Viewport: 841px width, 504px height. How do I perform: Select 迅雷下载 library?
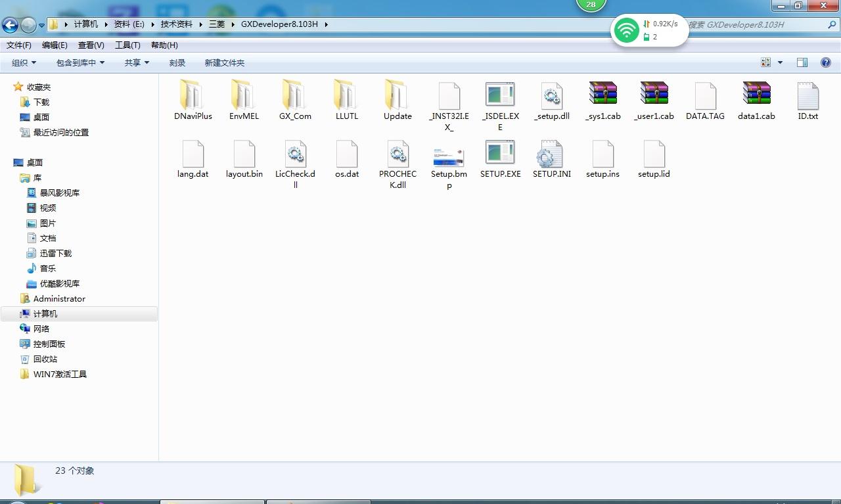[56, 253]
